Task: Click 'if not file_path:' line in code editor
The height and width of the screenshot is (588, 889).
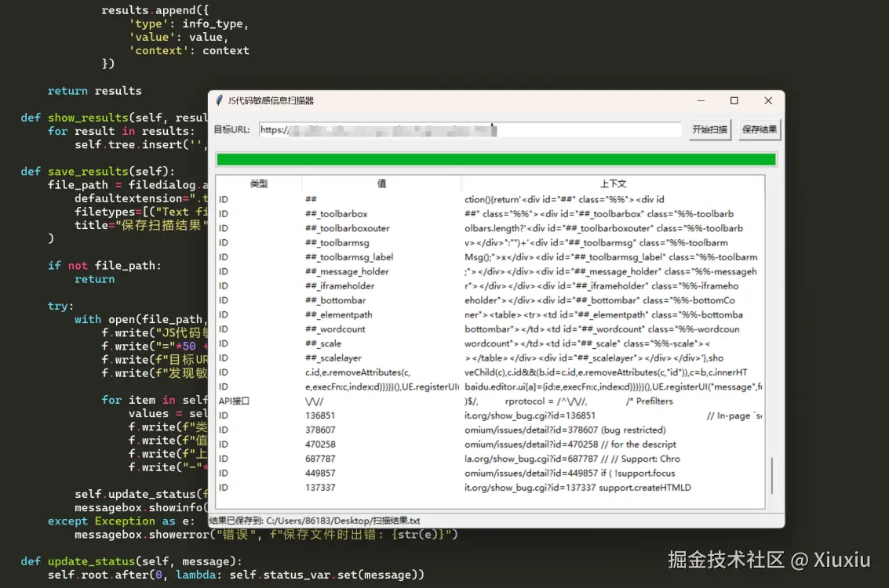Action: 104,265
